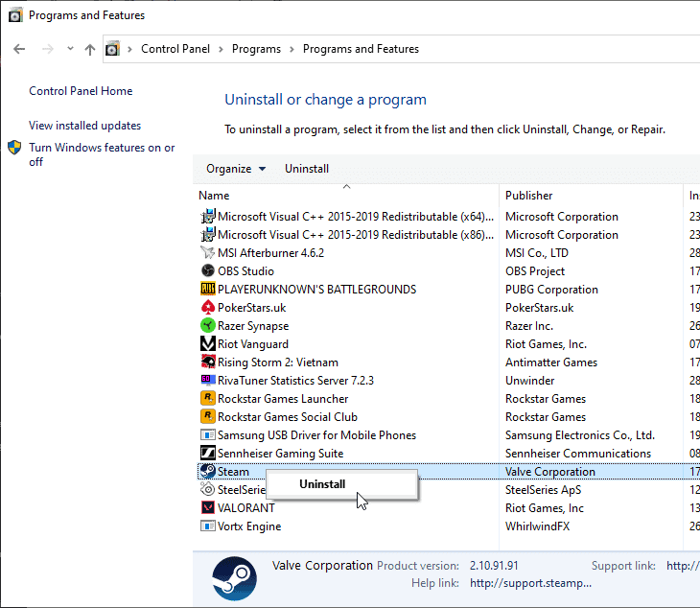Go back with the Back arrow
The height and width of the screenshot is (608, 700).
(19, 49)
